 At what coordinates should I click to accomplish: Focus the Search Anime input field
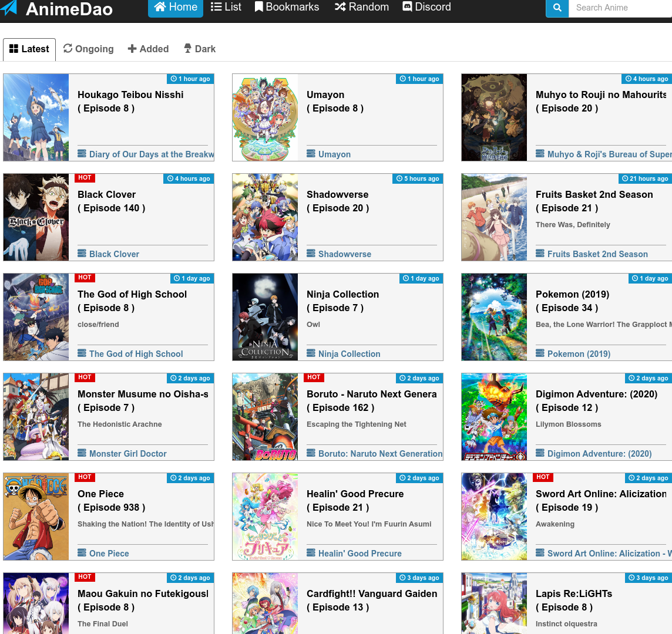coord(620,8)
